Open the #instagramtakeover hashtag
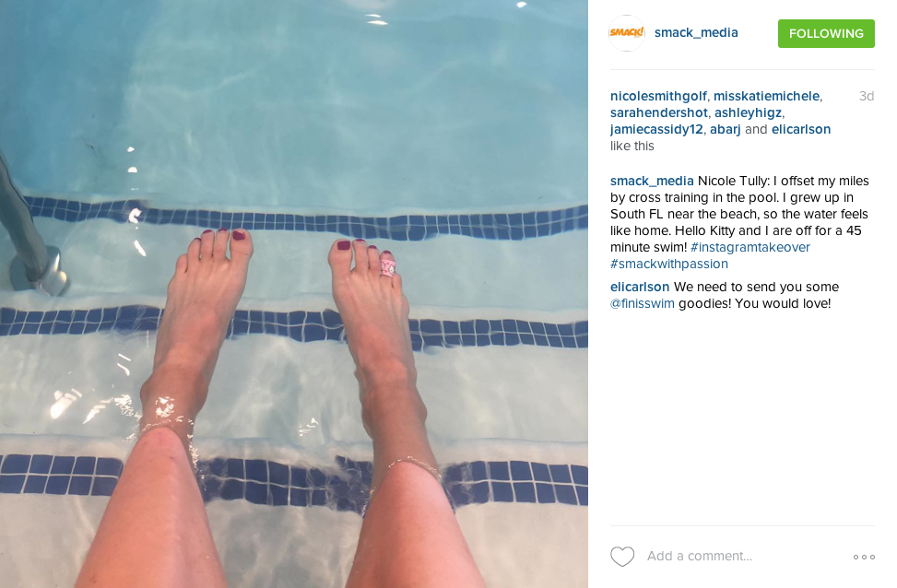 coord(750,247)
